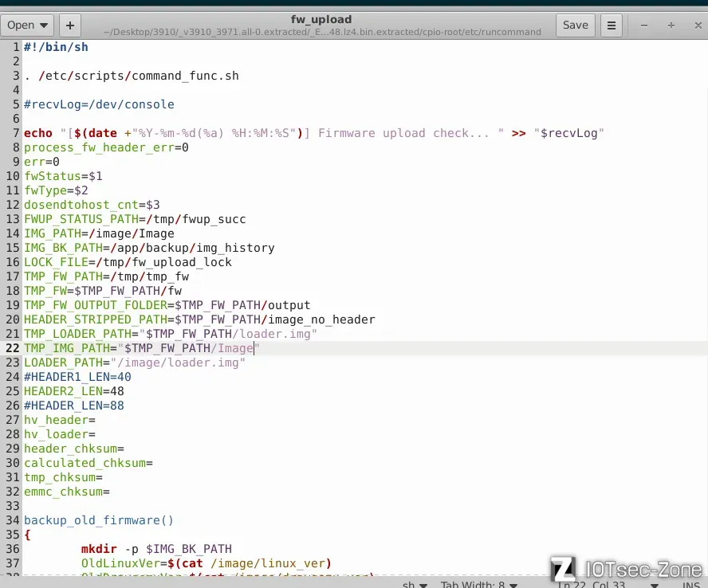Click the LOCK_FILE variable on line 16
This screenshot has width=708, height=588.
click(x=55, y=262)
